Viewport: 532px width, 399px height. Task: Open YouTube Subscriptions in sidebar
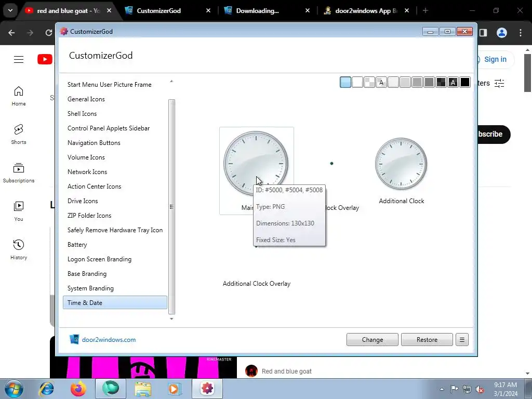[19, 172]
